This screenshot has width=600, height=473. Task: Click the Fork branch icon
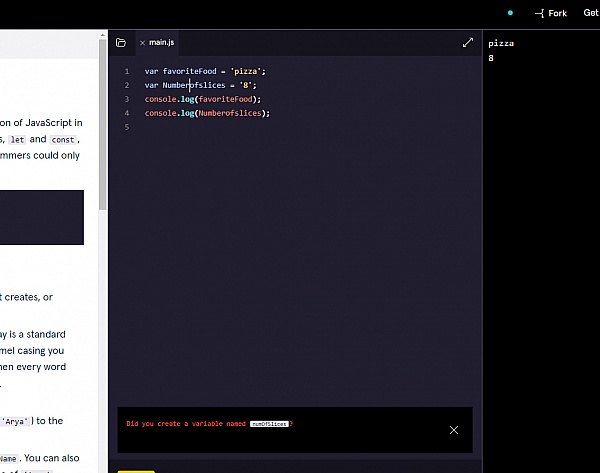pos(539,14)
